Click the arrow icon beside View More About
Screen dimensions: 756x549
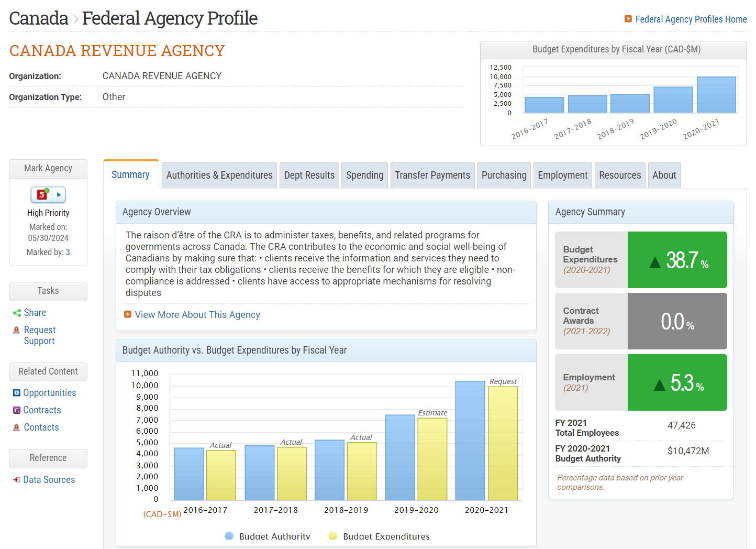click(128, 314)
